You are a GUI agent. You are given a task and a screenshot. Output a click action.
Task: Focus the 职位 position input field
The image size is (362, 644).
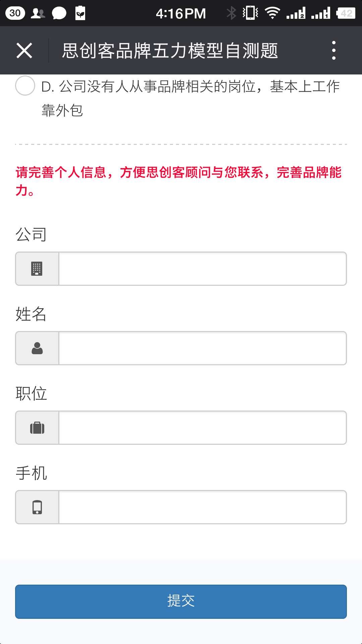[202, 428]
